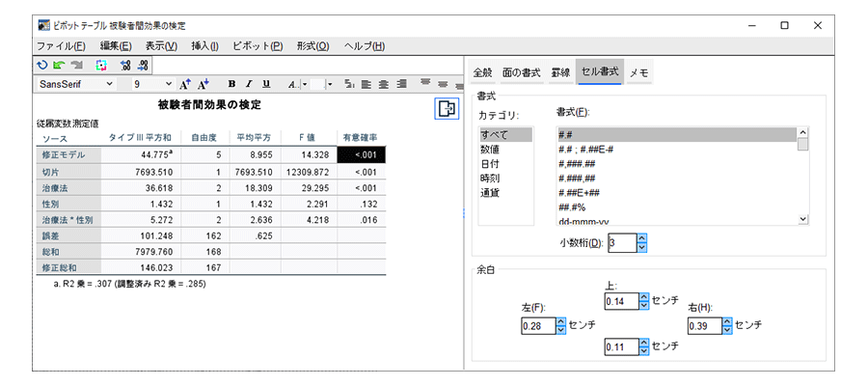Click the 左 margin input field
868x386 pixels.
pyautogui.click(x=537, y=326)
